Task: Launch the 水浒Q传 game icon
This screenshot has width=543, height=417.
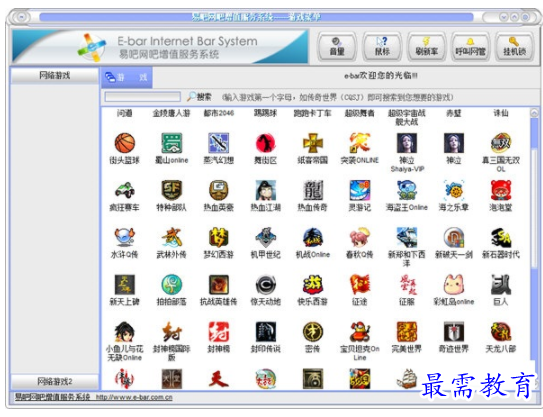Action: (125, 237)
